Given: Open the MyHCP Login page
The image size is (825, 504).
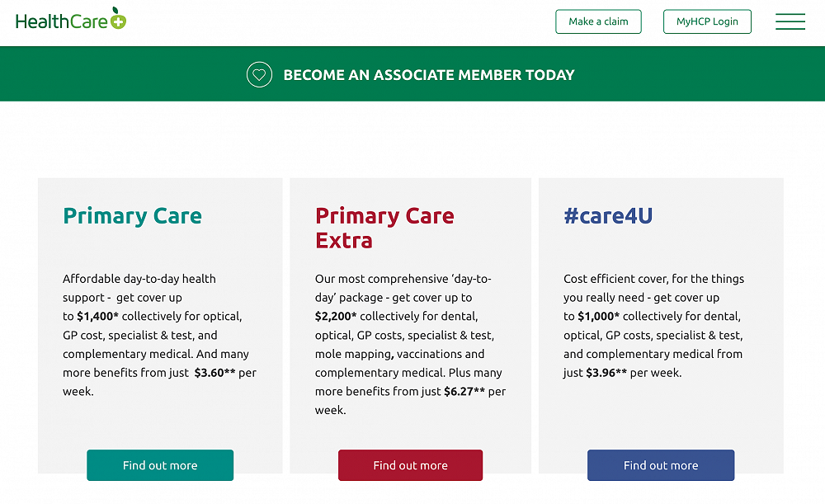Looking at the screenshot, I should [707, 21].
